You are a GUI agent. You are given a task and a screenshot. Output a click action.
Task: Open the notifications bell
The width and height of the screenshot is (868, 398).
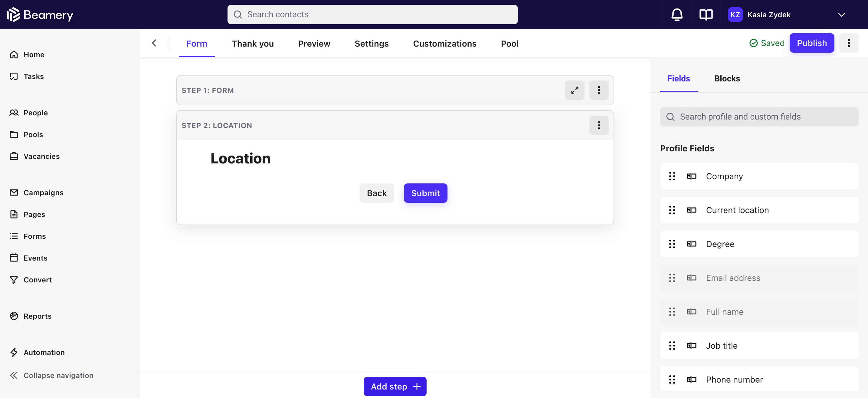point(677,15)
